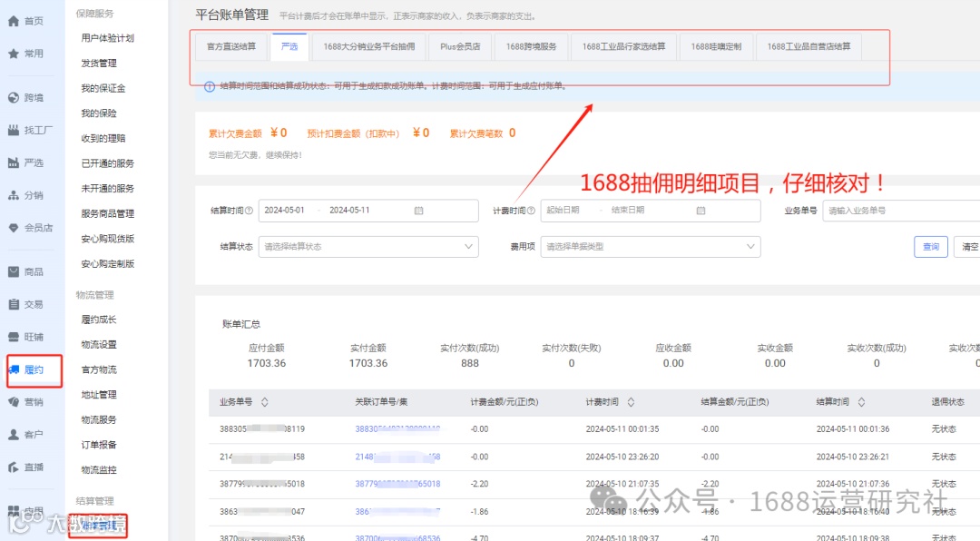Open 未开通的服务 menu item
This screenshot has height=541, width=980.
[107, 188]
